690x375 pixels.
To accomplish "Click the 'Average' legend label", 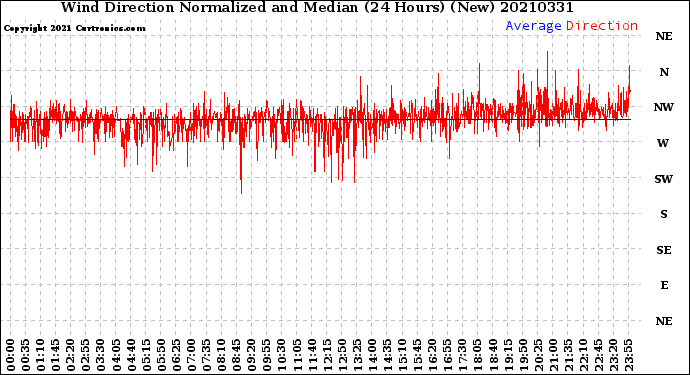I will point(533,26).
